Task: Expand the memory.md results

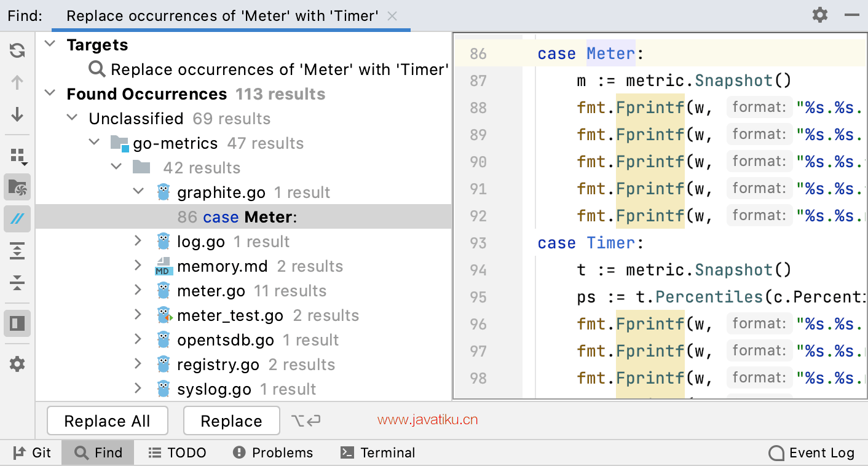Action: [x=138, y=266]
